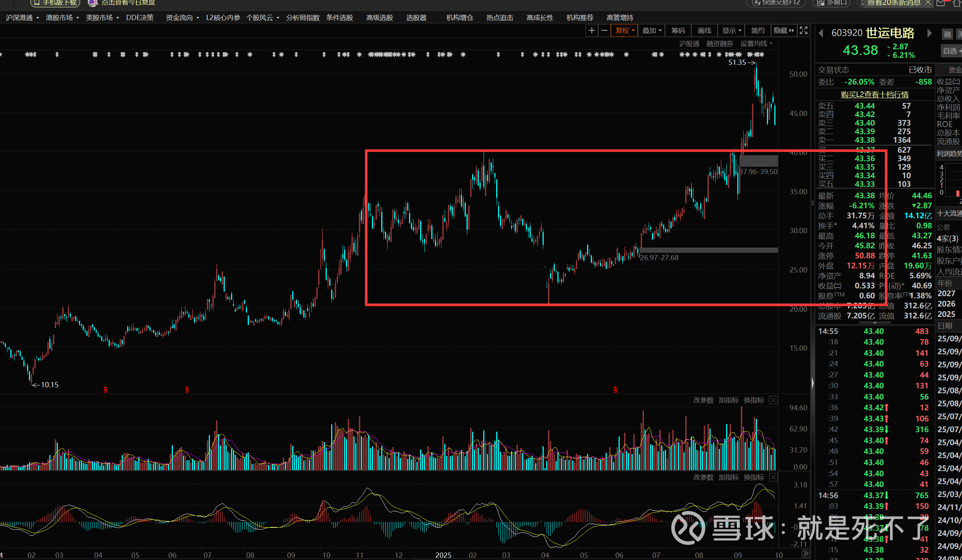Toggle 简约 simple chart mode
Image resolution: width=962 pixels, height=560 pixels.
757,30
